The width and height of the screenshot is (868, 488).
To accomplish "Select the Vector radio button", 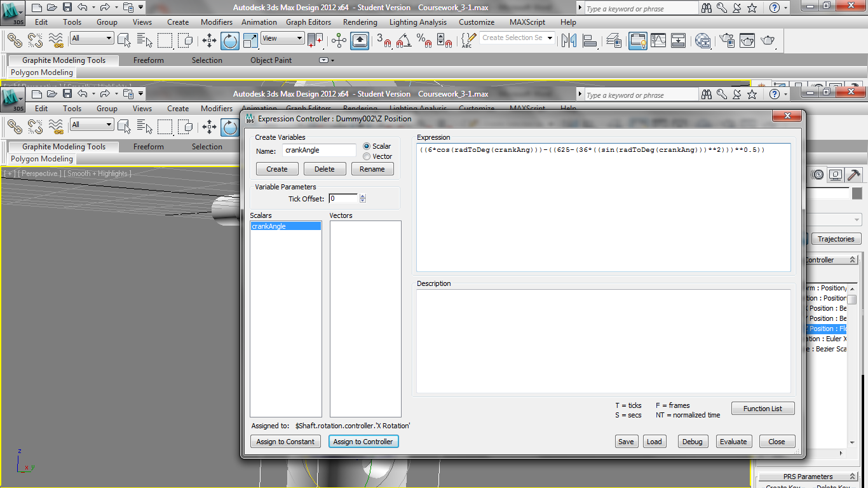I will [x=367, y=156].
